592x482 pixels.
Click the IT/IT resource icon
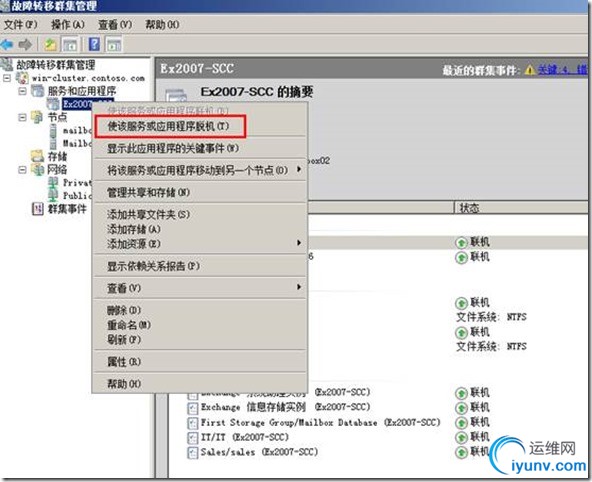193,437
